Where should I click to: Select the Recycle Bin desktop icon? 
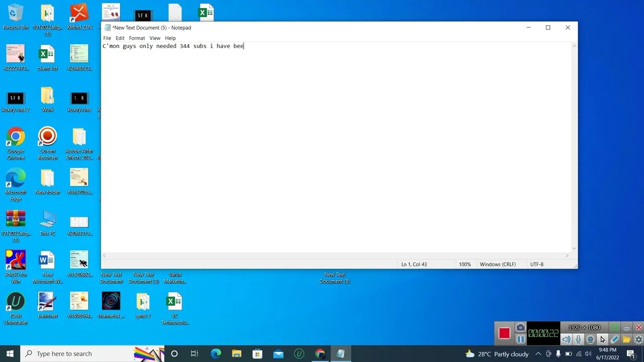click(x=16, y=17)
